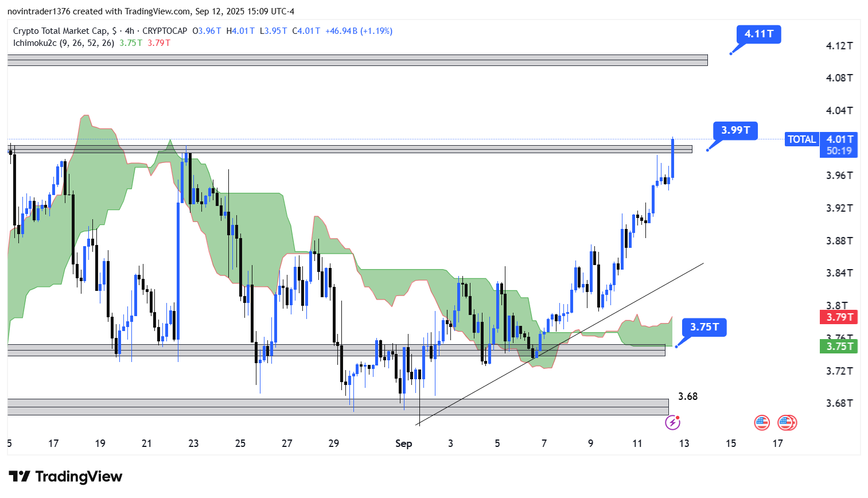The width and height of the screenshot is (868, 498).
Task: Click the blue TOTAL symbol tag
Action: 801,139
